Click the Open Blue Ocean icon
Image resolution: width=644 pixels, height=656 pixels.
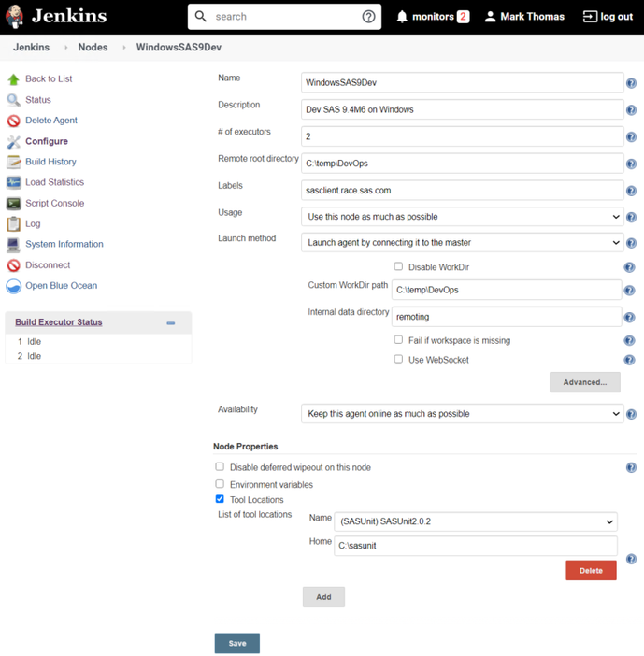click(13, 286)
